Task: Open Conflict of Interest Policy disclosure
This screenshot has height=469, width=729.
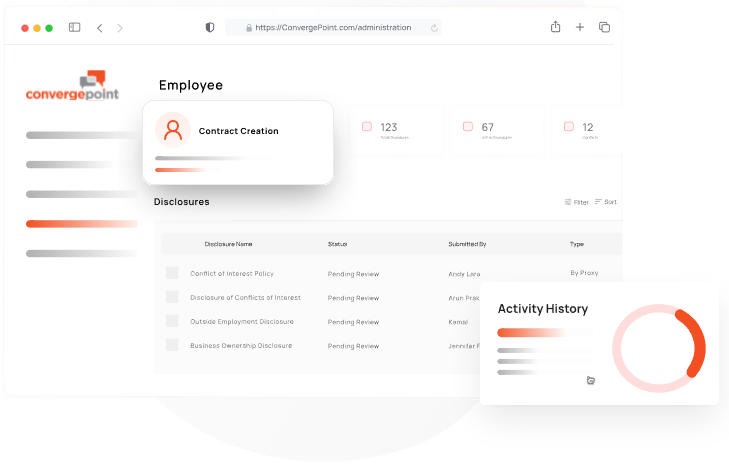Action: click(x=232, y=274)
